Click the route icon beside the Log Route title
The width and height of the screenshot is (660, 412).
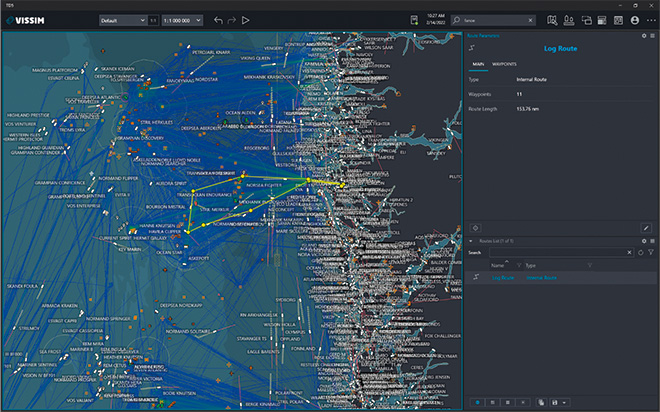click(472, 48)
